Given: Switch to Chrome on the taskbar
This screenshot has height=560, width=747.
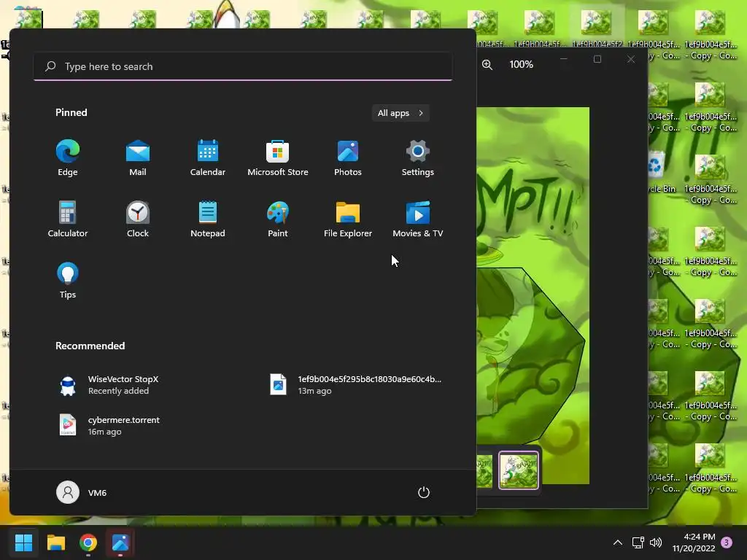Looking at the screenshot, I should (88, 542).
